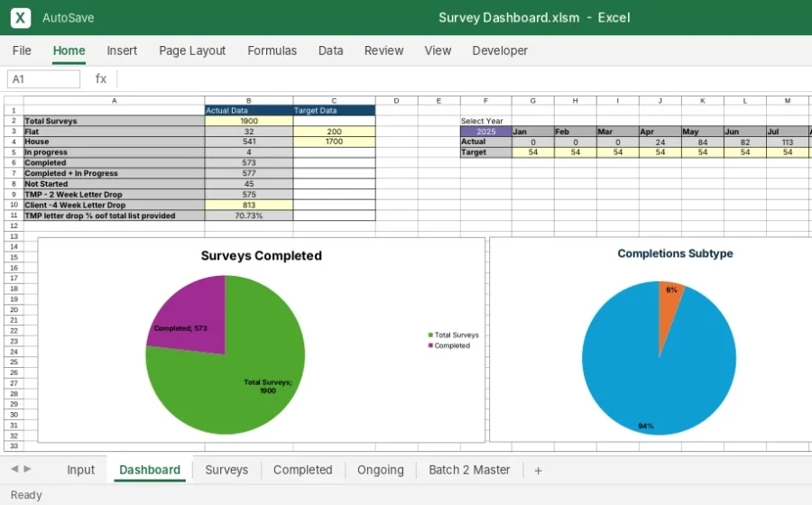812x505 pixels.
Task: Select column D header
Action: [x=396, y=100]
